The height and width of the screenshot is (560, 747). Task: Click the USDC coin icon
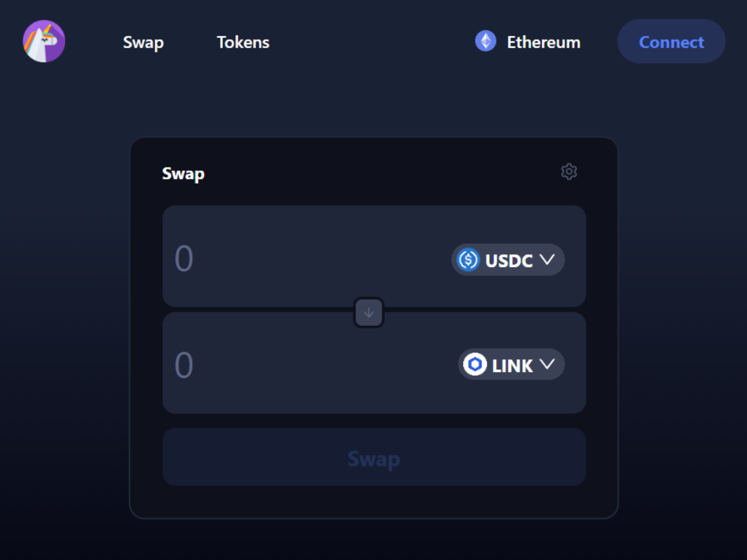[x=468, y=260]
